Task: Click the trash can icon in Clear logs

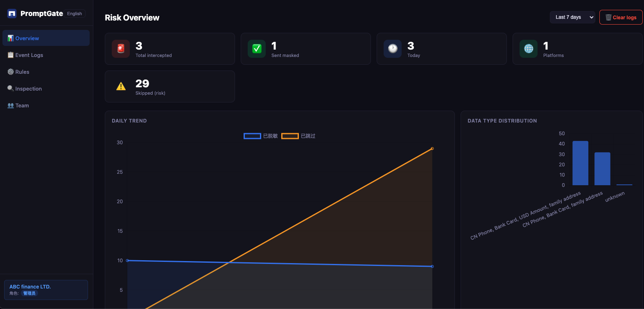Action: 608,17
